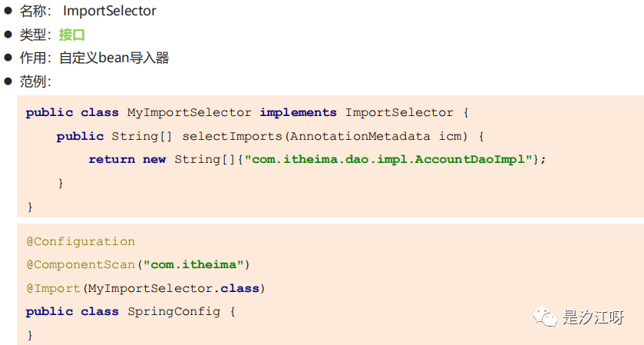Click the WeChat logo icon in watermark
Screen dimensions: 644x345
[x=546, y=315]
